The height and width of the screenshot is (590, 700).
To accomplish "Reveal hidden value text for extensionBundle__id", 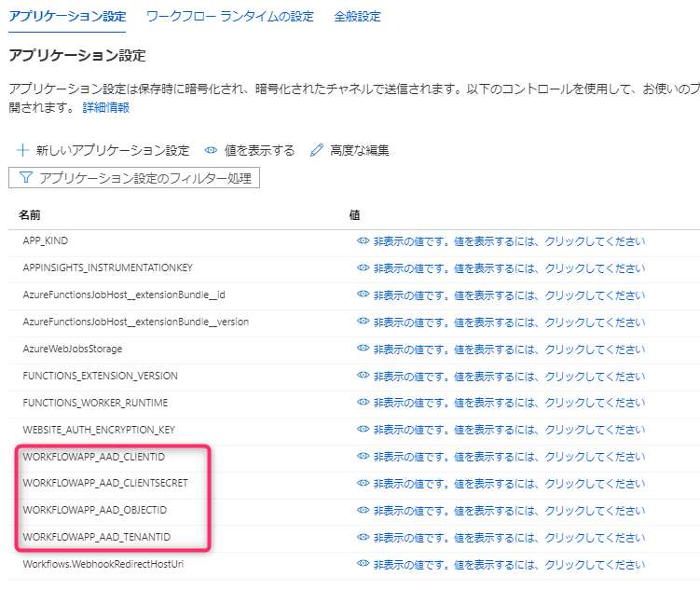I will pyautogui.click(x=509, y=295).
